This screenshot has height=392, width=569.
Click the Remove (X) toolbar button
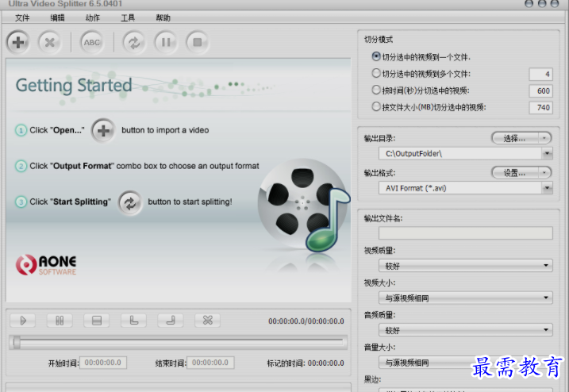point(50,42)
